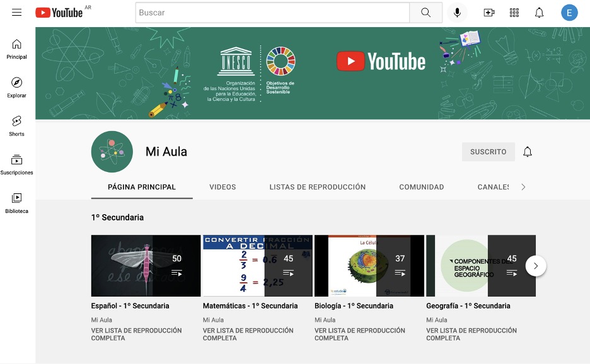Toggle channel notification bell for Mi Aula

(528, 152)
